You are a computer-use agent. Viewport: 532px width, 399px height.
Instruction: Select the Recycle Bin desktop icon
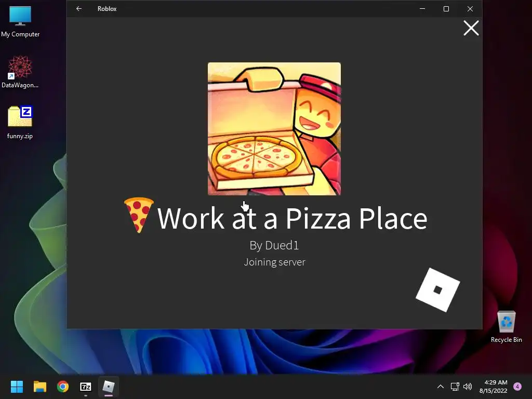[x=506, y=327]
